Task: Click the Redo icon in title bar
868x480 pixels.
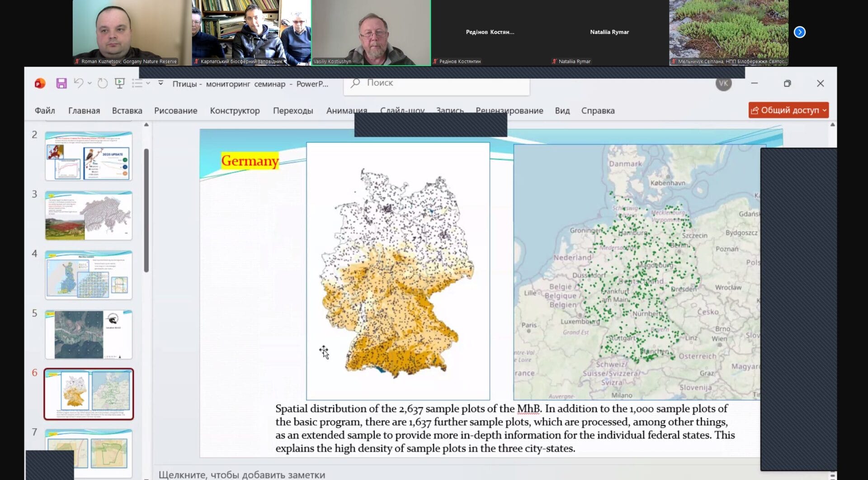Action: click(x=103, y=83)
